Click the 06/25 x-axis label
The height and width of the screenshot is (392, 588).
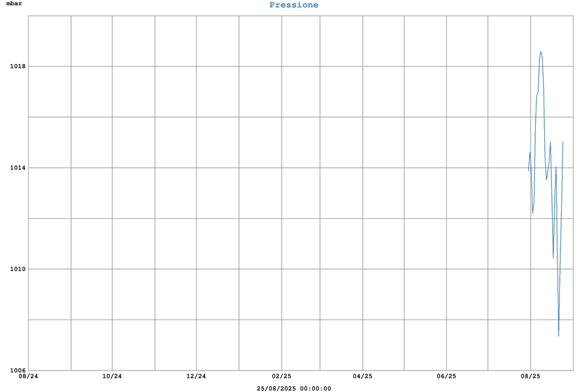pos(447,376)
